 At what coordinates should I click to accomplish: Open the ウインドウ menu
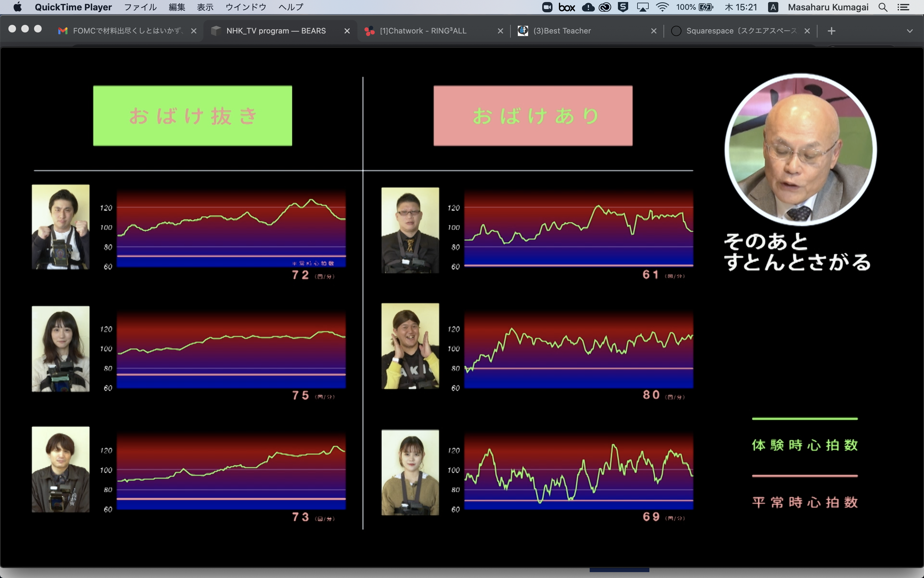(x=246, y=7)
